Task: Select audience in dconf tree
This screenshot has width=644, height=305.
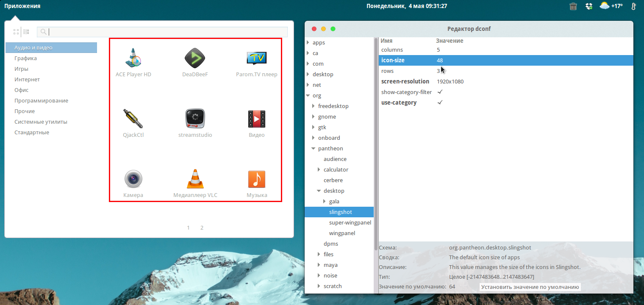Action: pyautogui.click(x=335, y=159)
